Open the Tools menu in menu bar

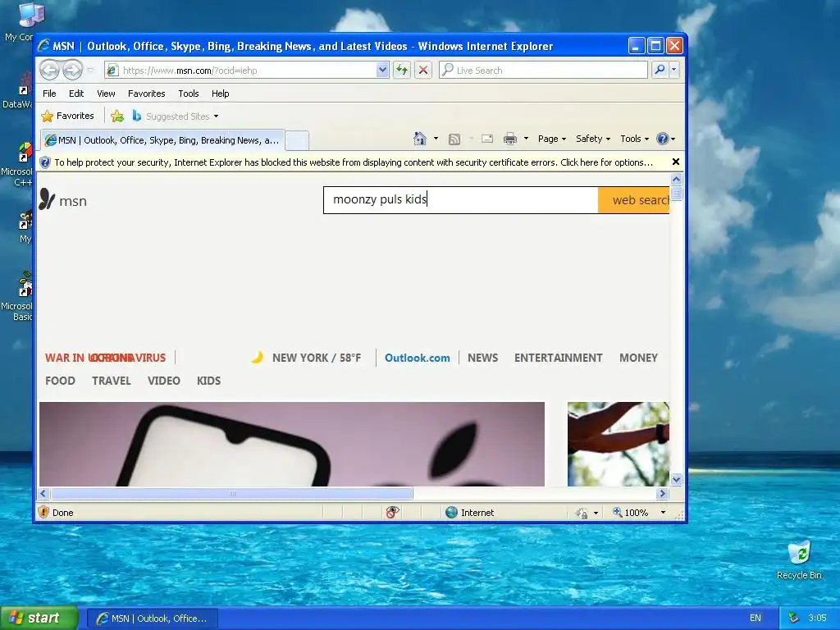(x=189, y=94)
